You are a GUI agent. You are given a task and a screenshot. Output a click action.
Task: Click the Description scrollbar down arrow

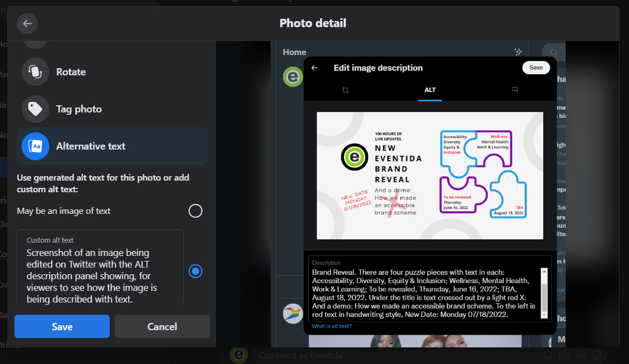coord(544,315)
